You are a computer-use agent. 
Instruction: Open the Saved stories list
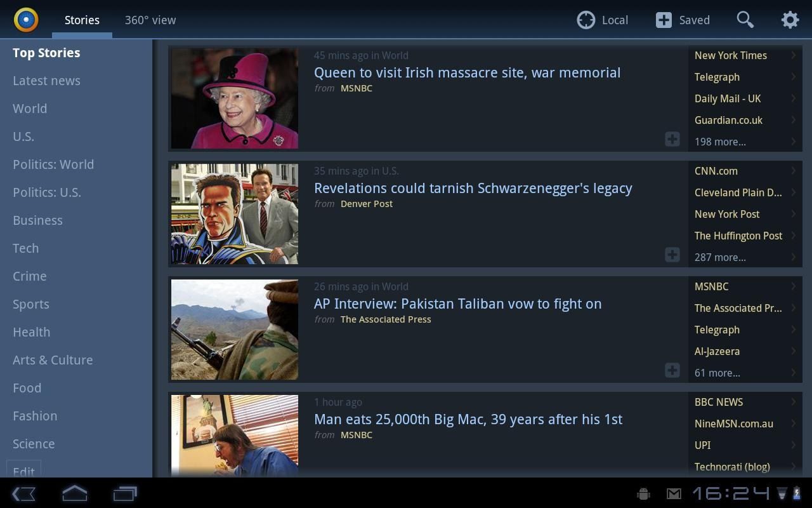[x=683, y=20]
